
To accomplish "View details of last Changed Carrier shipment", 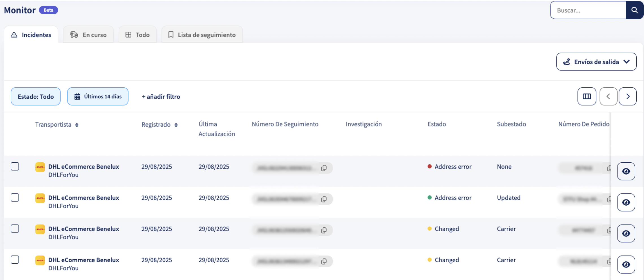I will [626, 264].
